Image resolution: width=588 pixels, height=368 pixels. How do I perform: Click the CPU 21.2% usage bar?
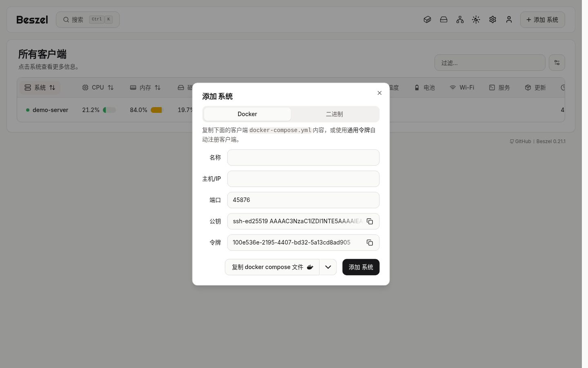[109, 110]
